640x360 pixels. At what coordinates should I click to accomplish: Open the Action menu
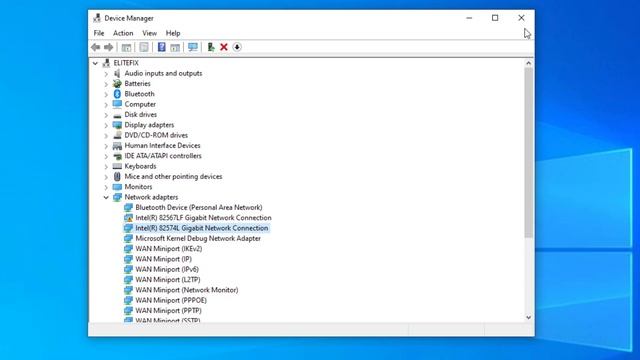click(x=123, y=33)
